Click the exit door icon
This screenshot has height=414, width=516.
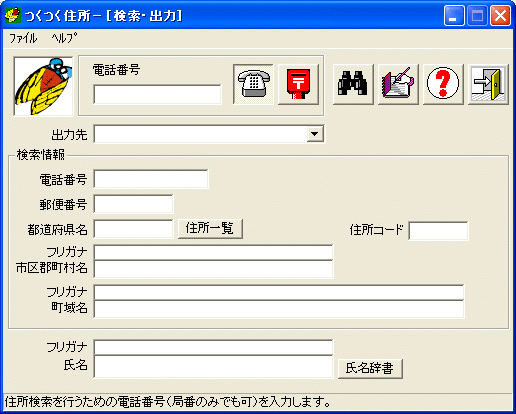click(x=488, y=84)
